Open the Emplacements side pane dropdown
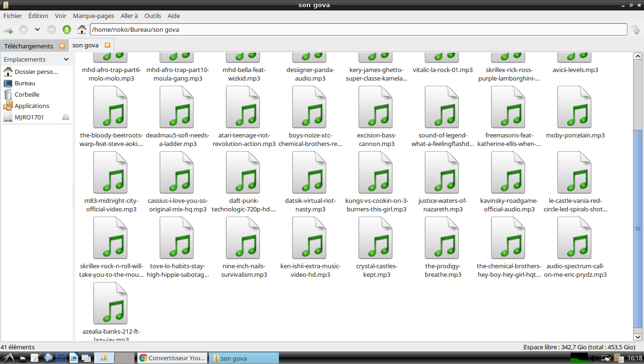 (66, 59)
